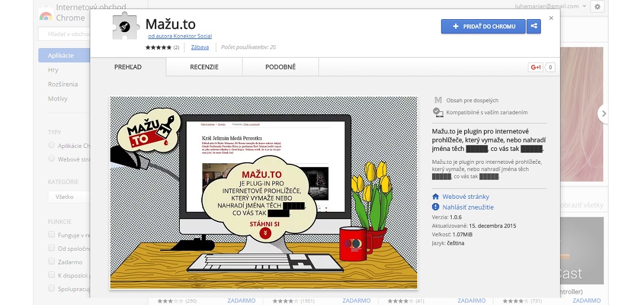Screen dimensions: 644x305
Task: Open the 'od autora Konektor Social' link
Action: (x=179, y=36)
